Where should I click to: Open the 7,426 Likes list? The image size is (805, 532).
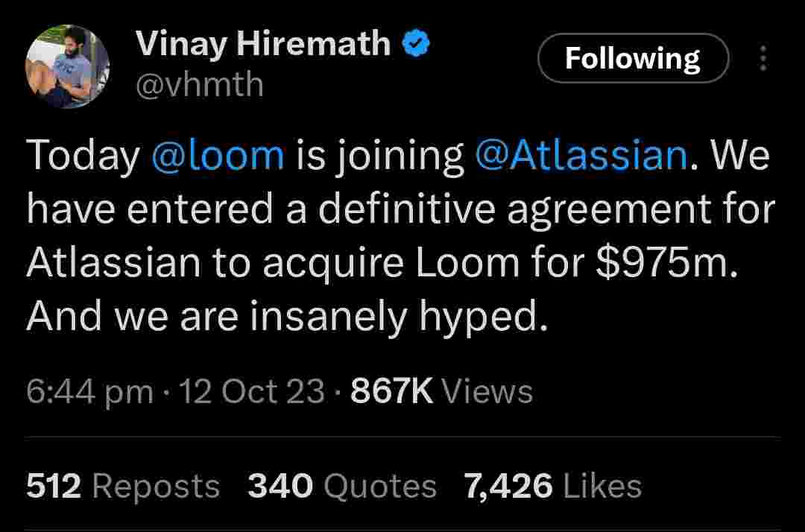pos(552,487)
